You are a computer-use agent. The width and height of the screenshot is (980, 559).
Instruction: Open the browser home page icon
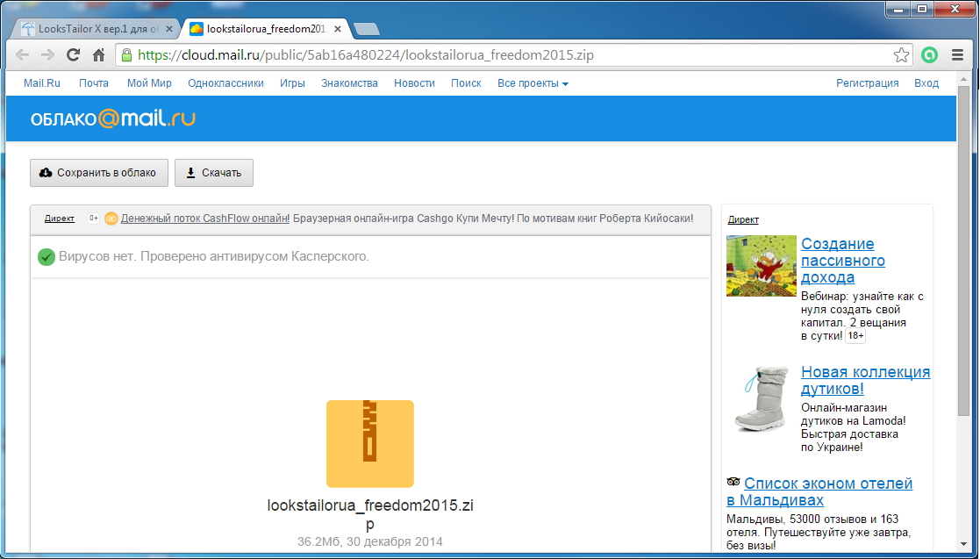point(99,55)
